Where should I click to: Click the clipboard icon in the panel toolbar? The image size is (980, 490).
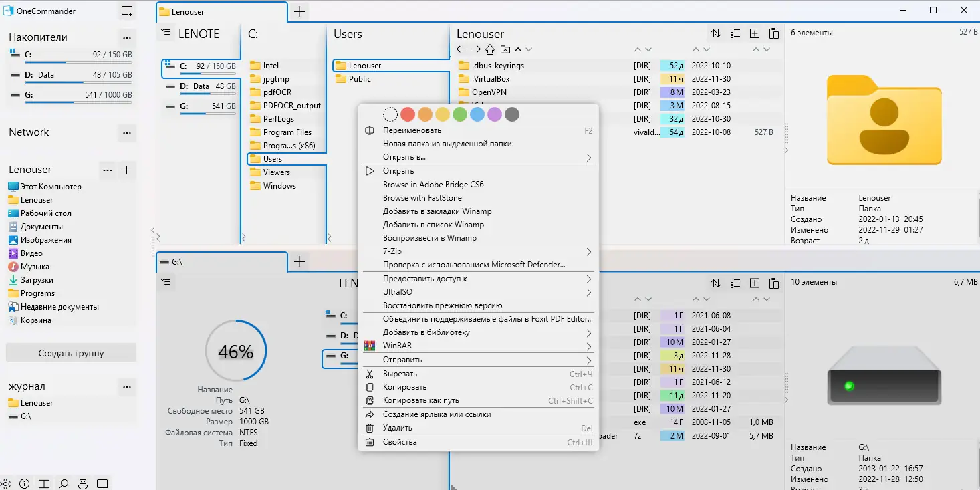point(774,32)
